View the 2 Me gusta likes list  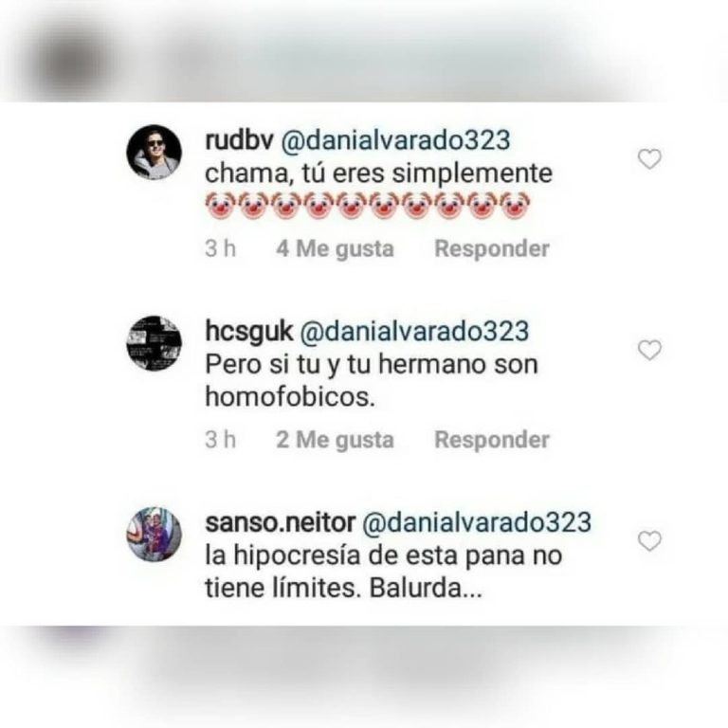pyautogui.click(x=335, y=439)
